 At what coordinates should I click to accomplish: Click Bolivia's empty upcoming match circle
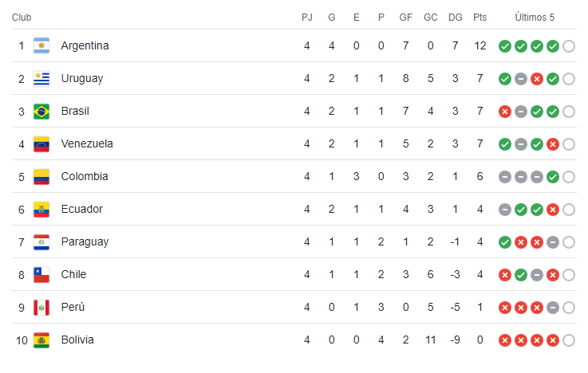[x=569, y=340]
